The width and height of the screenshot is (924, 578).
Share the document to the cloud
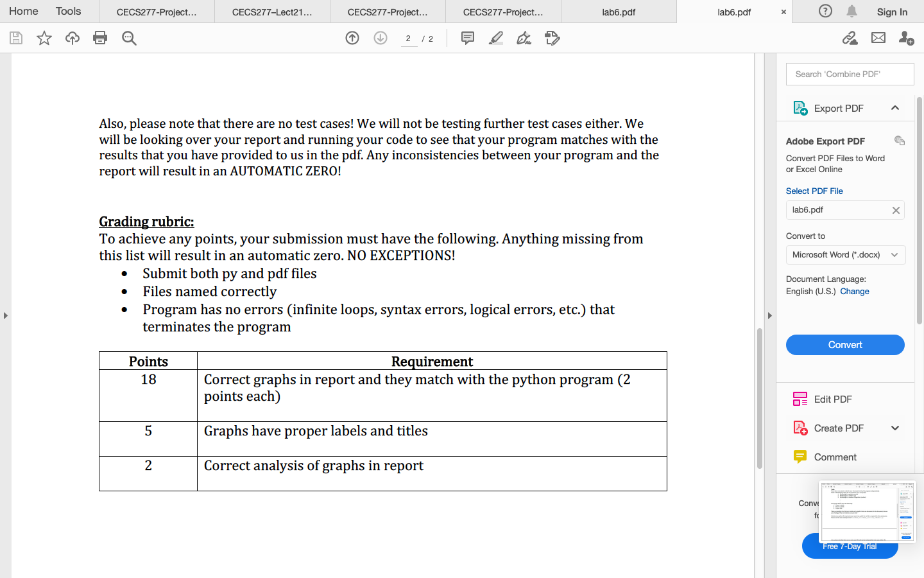pyautogui.click(x=72, y=38)
